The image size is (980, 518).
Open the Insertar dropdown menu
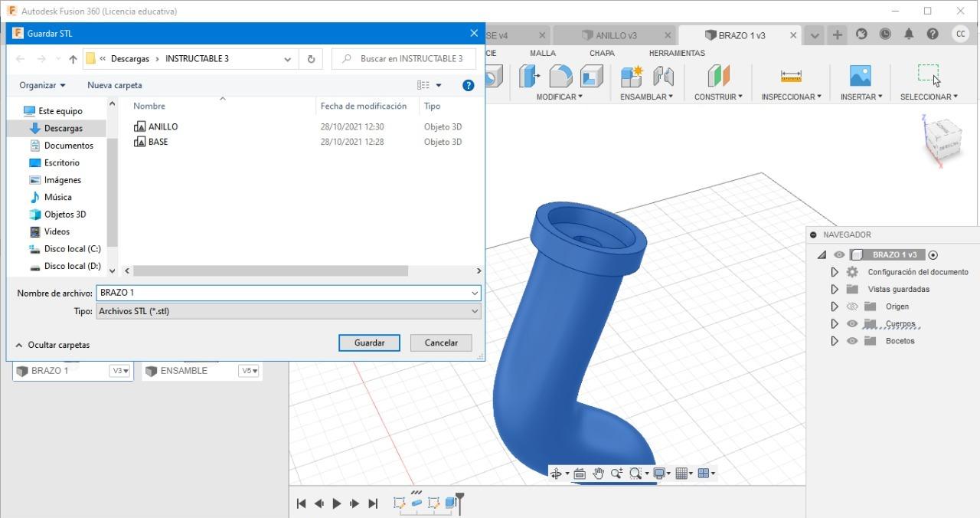[861, 97]
